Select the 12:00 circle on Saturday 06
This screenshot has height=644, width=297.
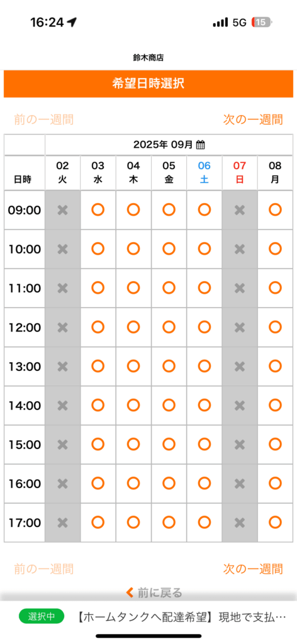[x=204, y=327]
